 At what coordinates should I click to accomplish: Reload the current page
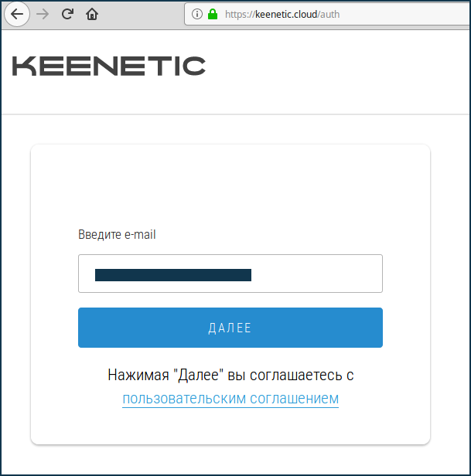pyautogui.click(x=67, y=14)
